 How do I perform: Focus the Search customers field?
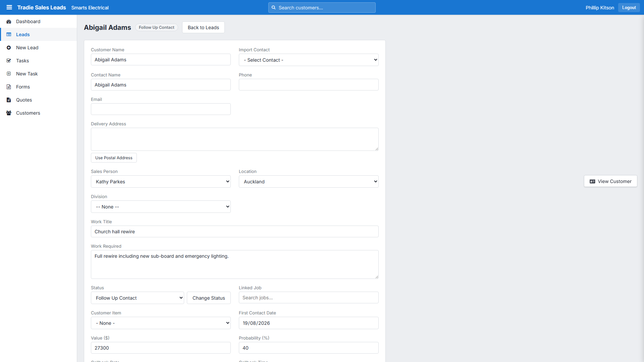point(322,8)
